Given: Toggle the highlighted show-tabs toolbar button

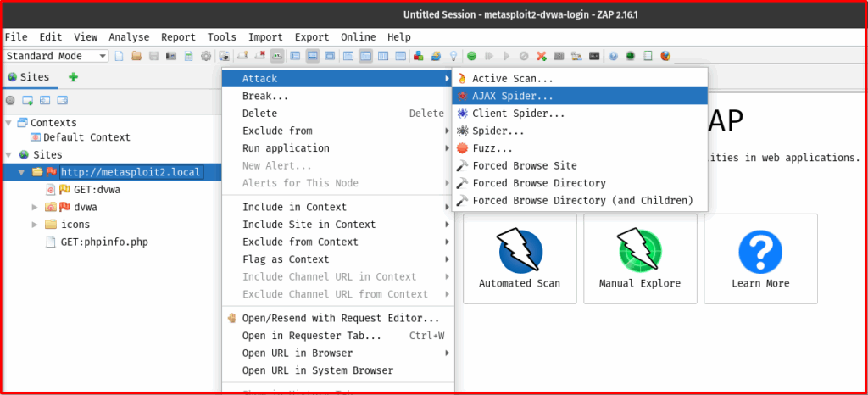Looking at the screenshot, I should coord(277,56).
